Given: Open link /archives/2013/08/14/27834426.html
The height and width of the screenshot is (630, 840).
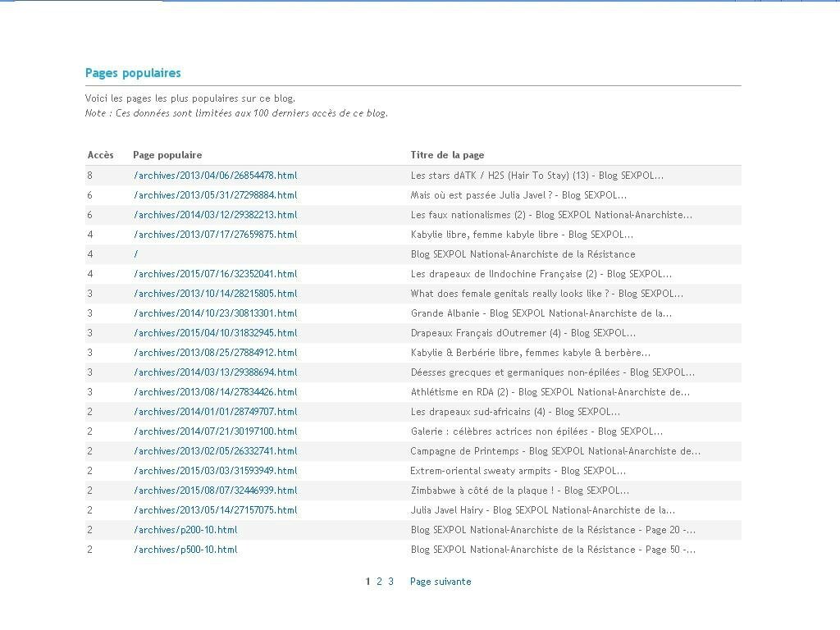Looking at the screenshot, I should coord(216,392).
